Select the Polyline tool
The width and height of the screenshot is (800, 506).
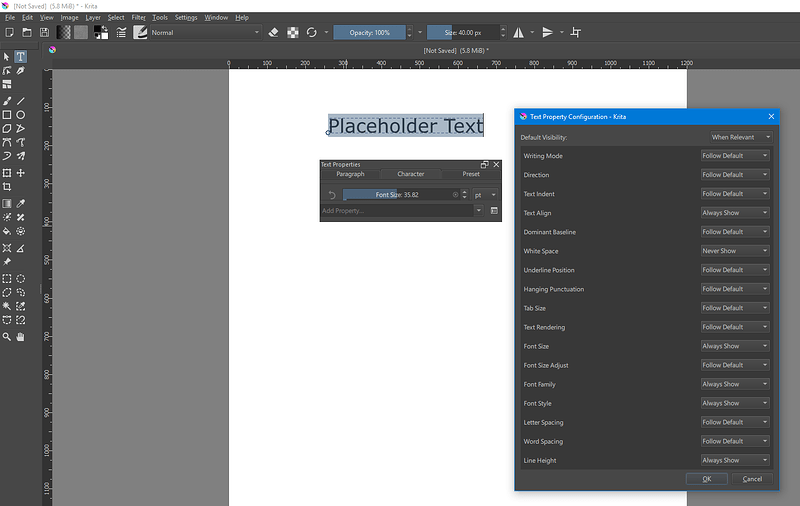pos(20,129)
